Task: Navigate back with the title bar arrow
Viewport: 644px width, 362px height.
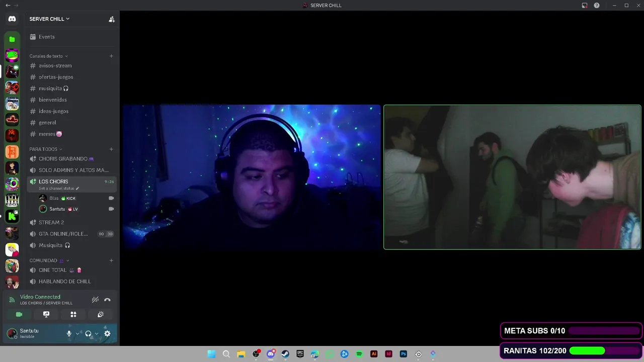Action: point(8,5)
